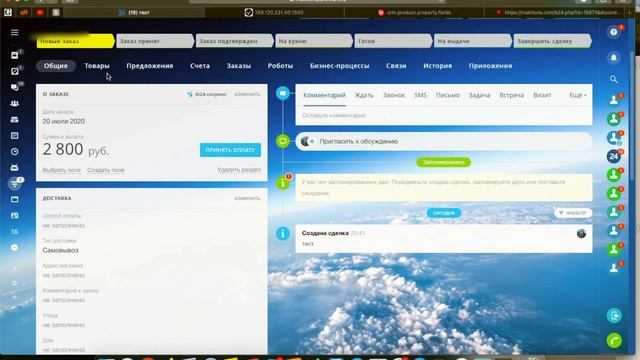Choose Письмо in timeline editor
This screenshot has height=360, width=640.
tap(448, 95)
